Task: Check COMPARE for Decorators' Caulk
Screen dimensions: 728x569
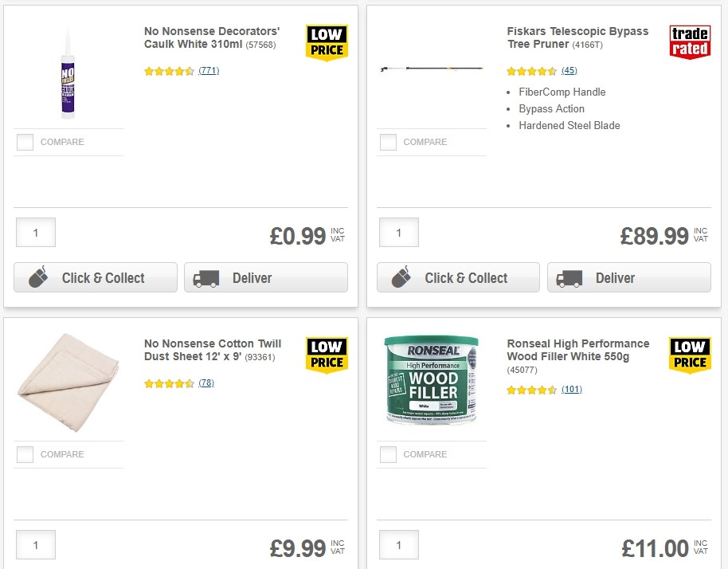Action: (x=25, y=142)
